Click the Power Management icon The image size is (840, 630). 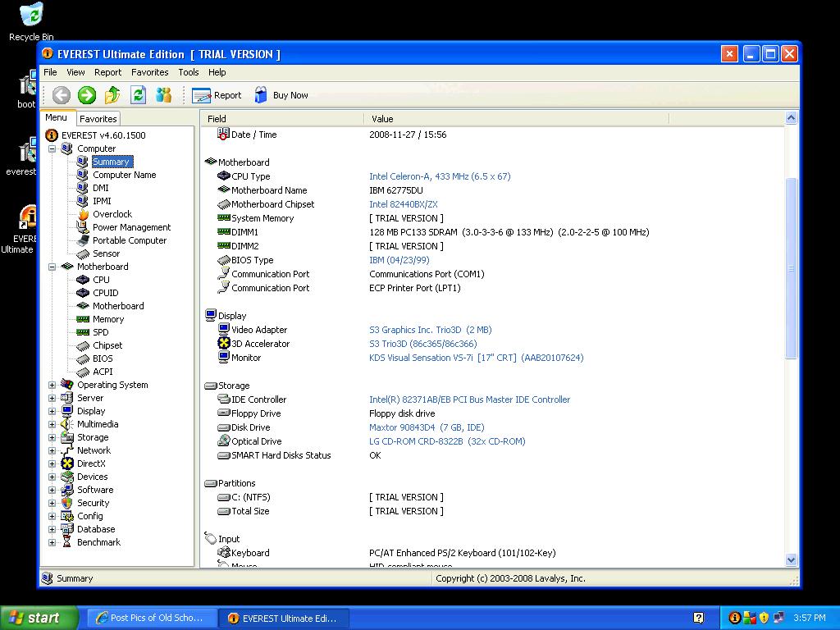[x=83, y=228]
